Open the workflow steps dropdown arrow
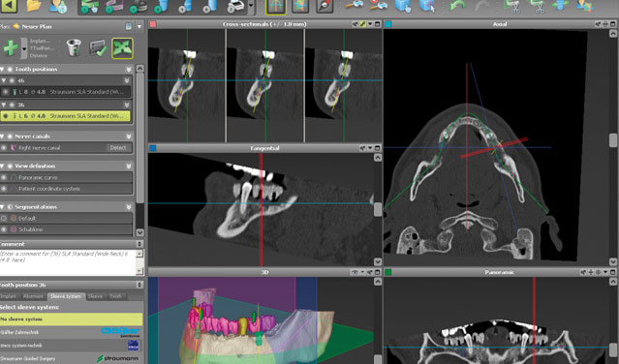Image resolution: width=619 pixels, height=364 pixels. coord(251,6)
